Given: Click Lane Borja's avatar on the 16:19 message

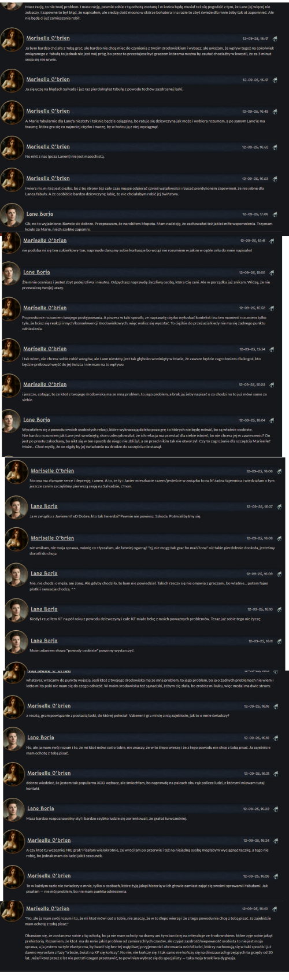Looking at the screenshot, I should [13, 739].
